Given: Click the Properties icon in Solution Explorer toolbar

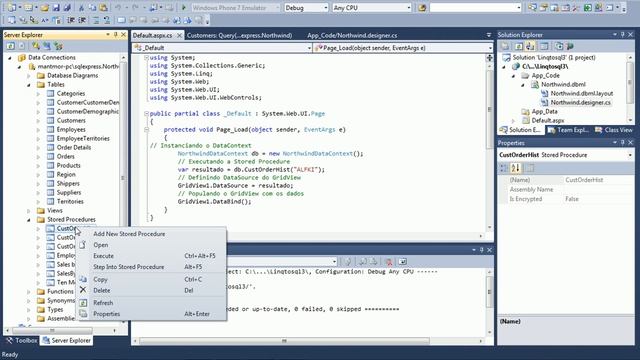Looking at the screenshot, I should click(505, 46).
